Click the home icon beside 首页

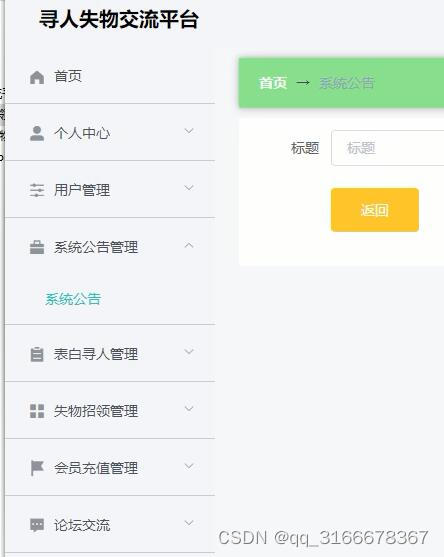coord(37,77)
